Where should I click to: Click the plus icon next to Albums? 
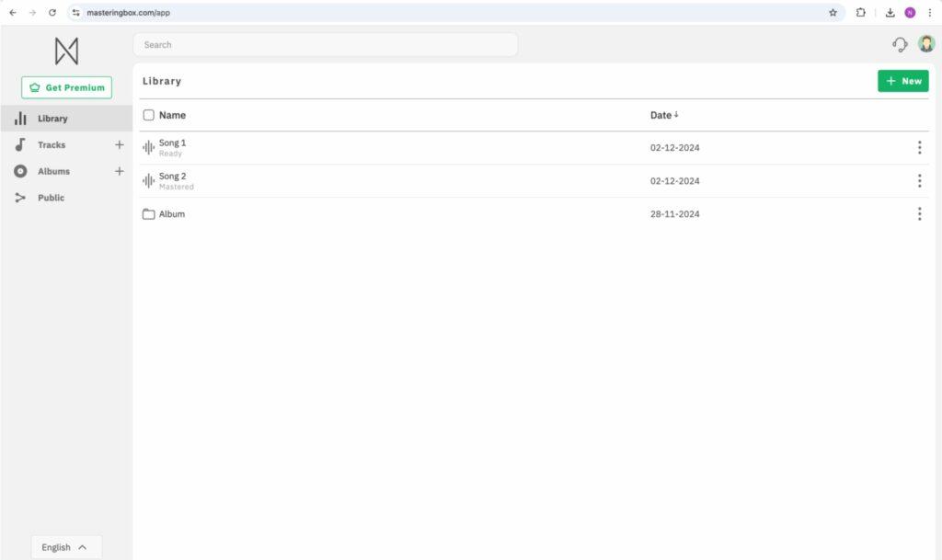[119, 171]
